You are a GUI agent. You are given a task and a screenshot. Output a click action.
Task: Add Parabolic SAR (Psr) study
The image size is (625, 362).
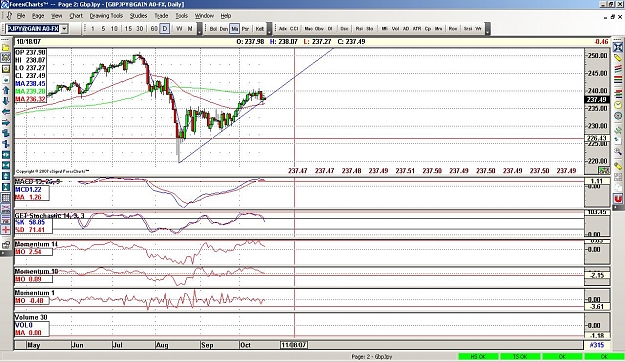point(245,29)
